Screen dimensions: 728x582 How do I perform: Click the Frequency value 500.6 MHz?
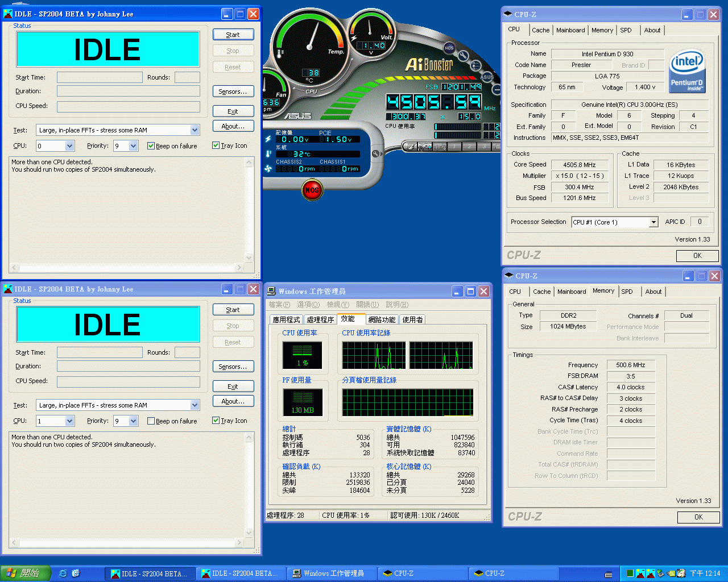click(630, 365)
